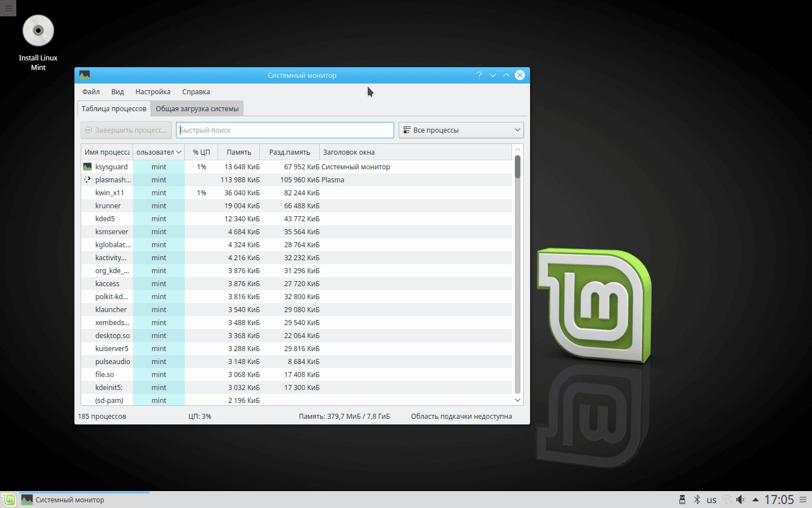The width and height of the screenshot is (812, 508).
Task: Open the Bluetooth tray icon
Action: coord(697,500)
